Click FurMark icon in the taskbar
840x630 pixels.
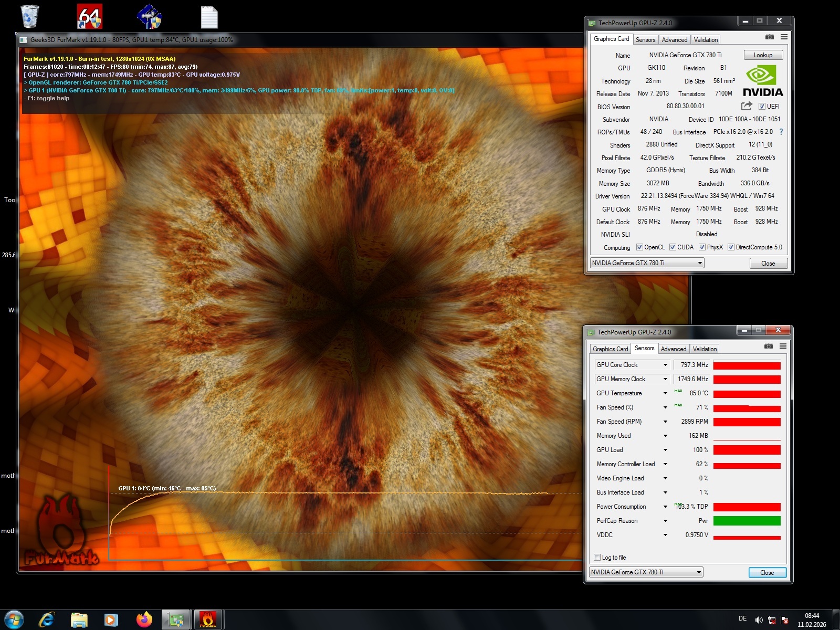208,619
